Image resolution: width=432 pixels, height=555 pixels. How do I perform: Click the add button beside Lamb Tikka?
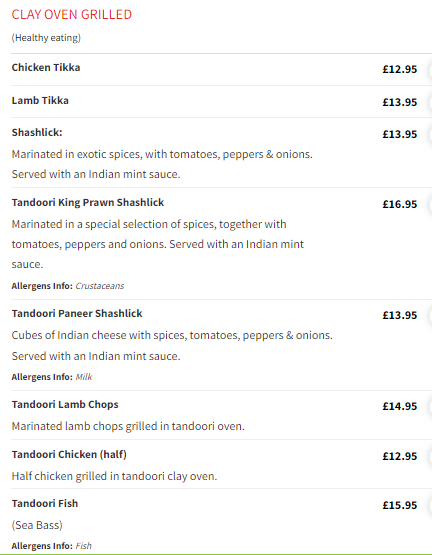(430, 102)
